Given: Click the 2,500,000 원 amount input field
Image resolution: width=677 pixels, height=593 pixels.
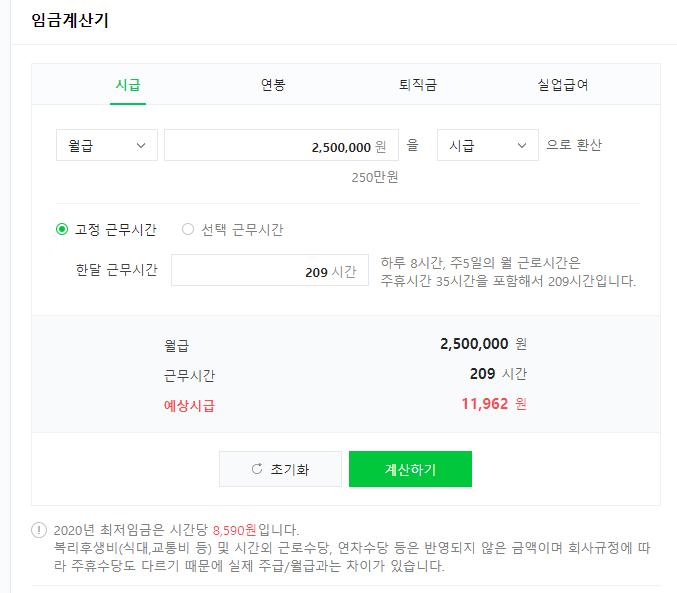Looking at the screenshot, I should (x=281, y=146).
